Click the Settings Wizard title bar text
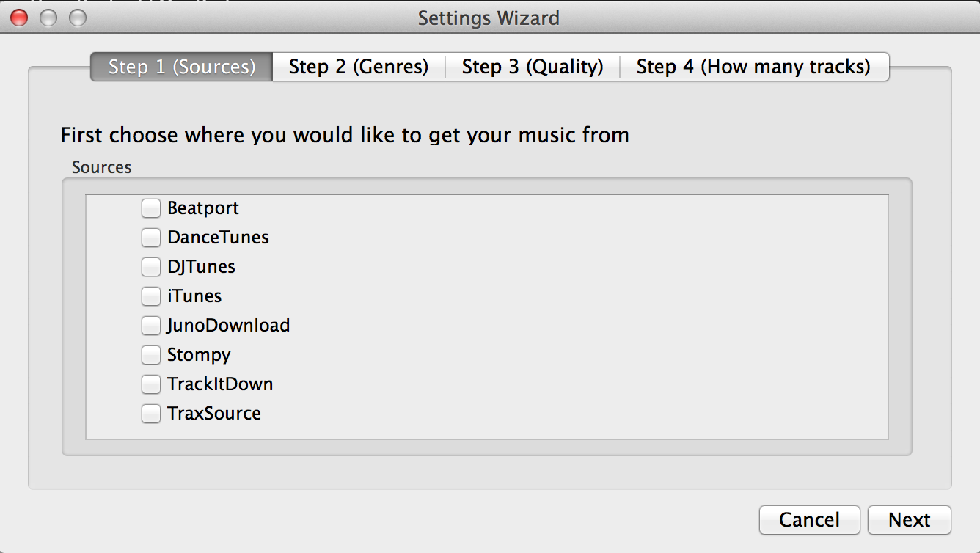 click(x=489, y=18)
